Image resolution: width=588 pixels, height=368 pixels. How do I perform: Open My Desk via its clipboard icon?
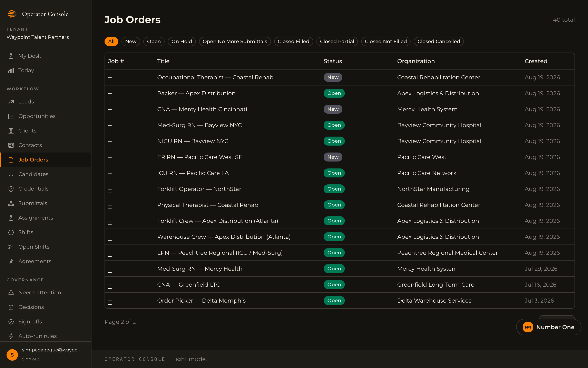11,56
